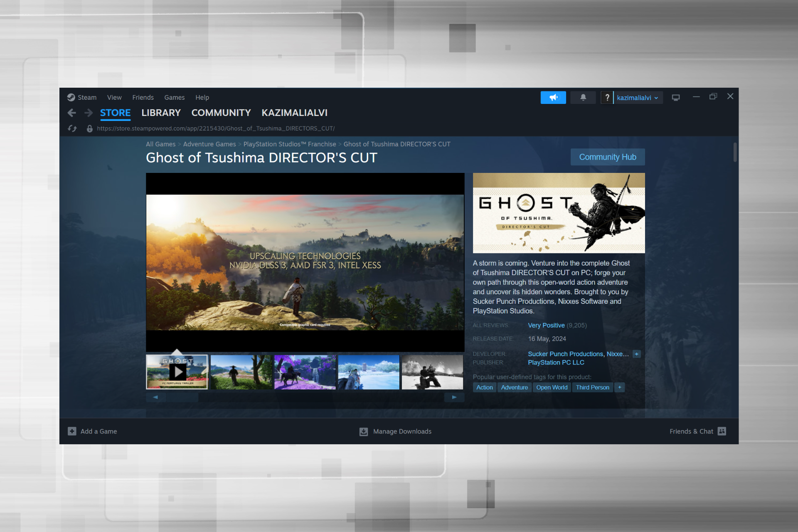Image resolution: width=798 pixels, height=532 pixels.
Task: Play the PC Features Trailer thumbnail
Action: [x=177, y=372]
